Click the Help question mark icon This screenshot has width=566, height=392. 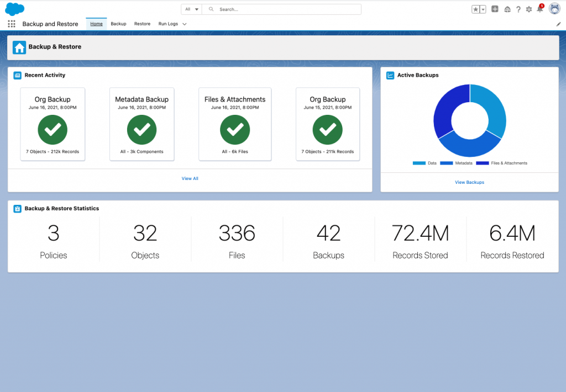[x=518, y=9]
